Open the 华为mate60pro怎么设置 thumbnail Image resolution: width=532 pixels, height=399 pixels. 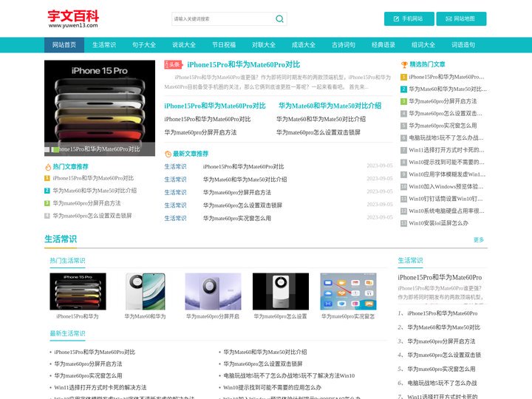[x=281, y=291]
